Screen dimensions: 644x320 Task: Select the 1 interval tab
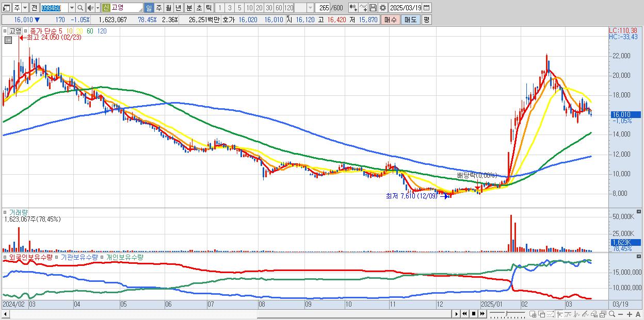(x=219, y=8)
